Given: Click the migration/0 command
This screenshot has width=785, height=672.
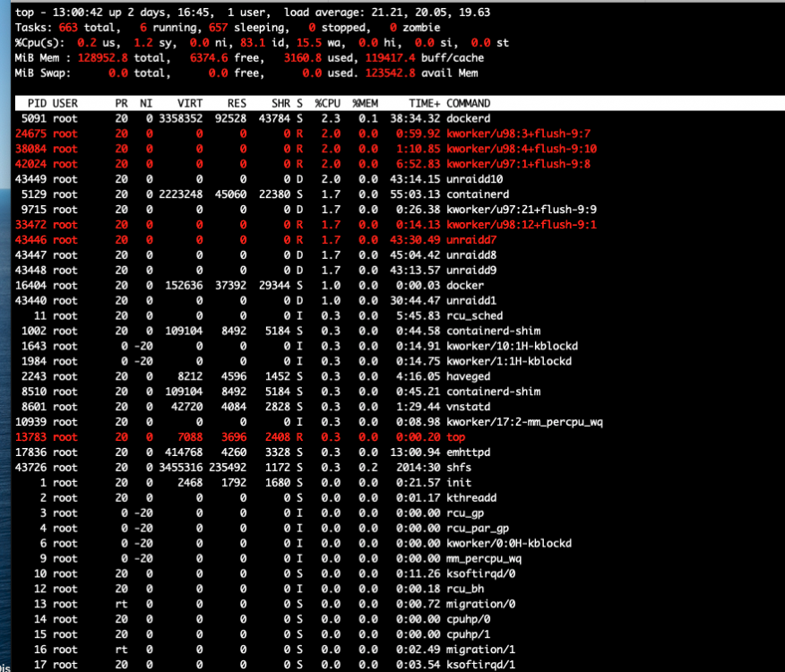Looking at the screenshot, I should pos(480,604).
